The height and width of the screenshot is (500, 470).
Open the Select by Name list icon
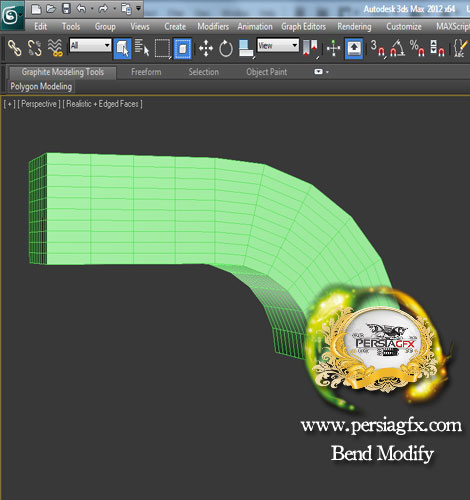tap(142, 48)
